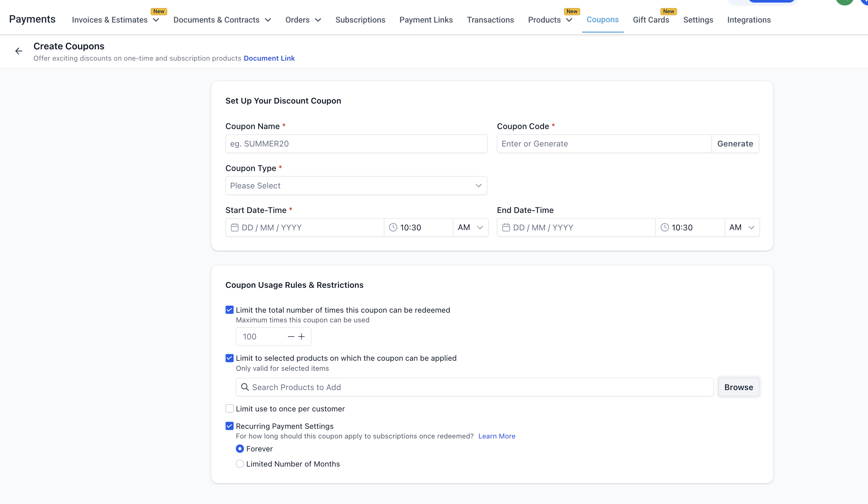Click the magnifier icon in product search
The height and width of the screenshot is (504, 868).
pyautogui.click(x=245, y=387)
